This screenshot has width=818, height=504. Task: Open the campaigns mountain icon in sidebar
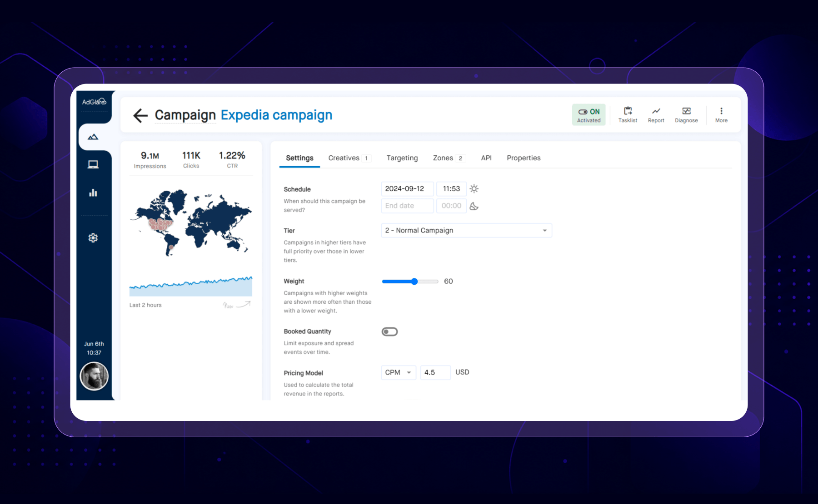pos(93,137)
